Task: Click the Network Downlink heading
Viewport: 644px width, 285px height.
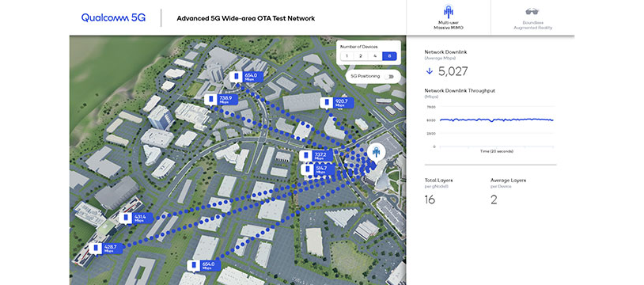Action: 445,52
